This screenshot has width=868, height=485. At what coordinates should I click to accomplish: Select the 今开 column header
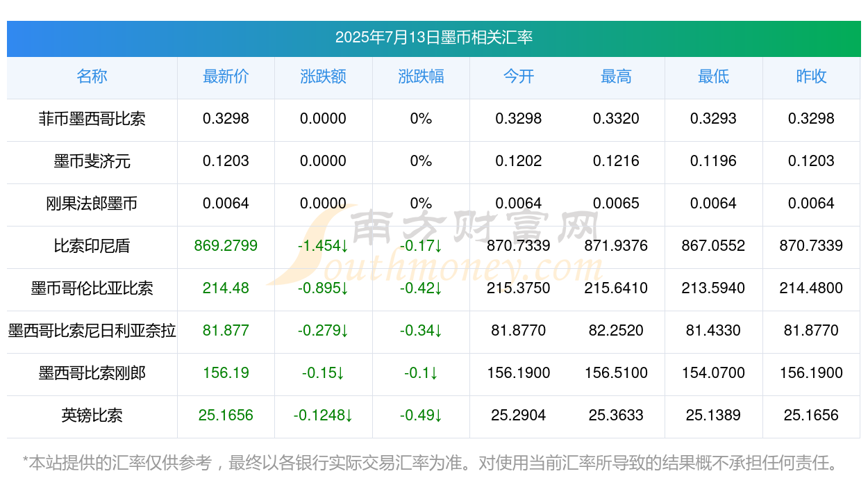519,76
